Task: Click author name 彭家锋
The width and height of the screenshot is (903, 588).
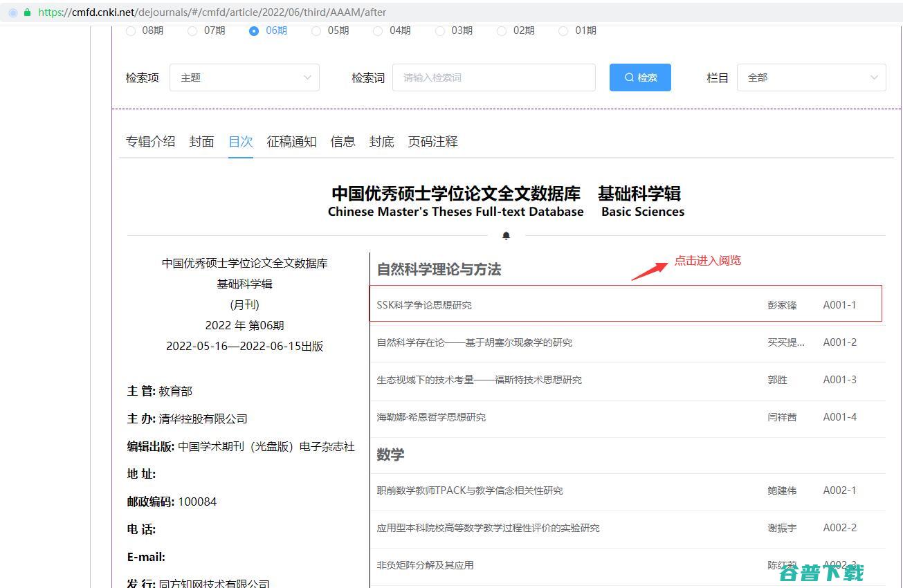Action: 782,305
